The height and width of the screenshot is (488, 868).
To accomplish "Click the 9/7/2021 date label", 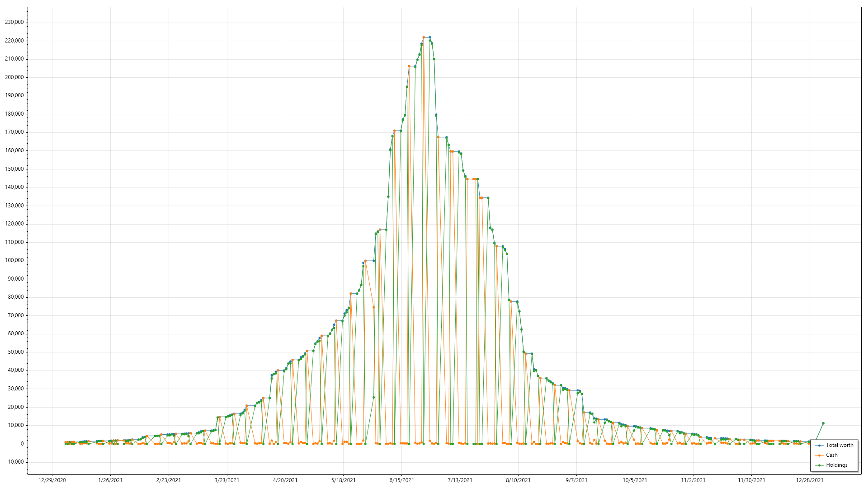I will 577,480.
